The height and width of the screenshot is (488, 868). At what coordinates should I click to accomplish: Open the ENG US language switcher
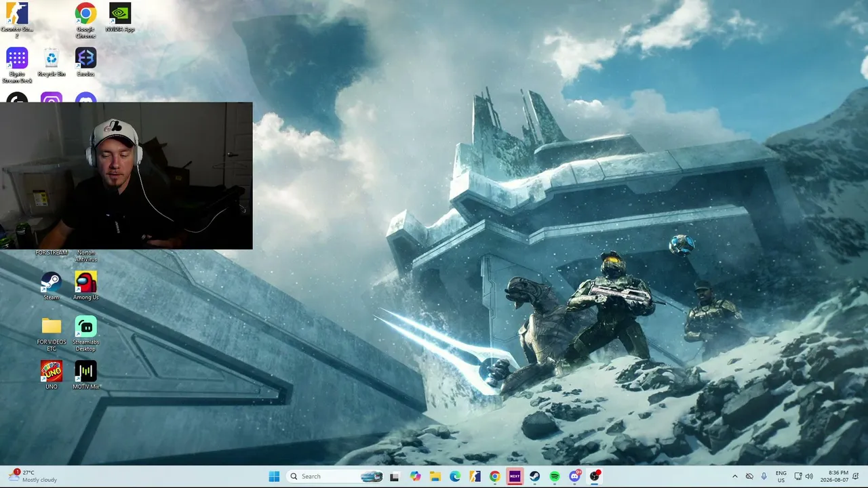coord(781,476)
